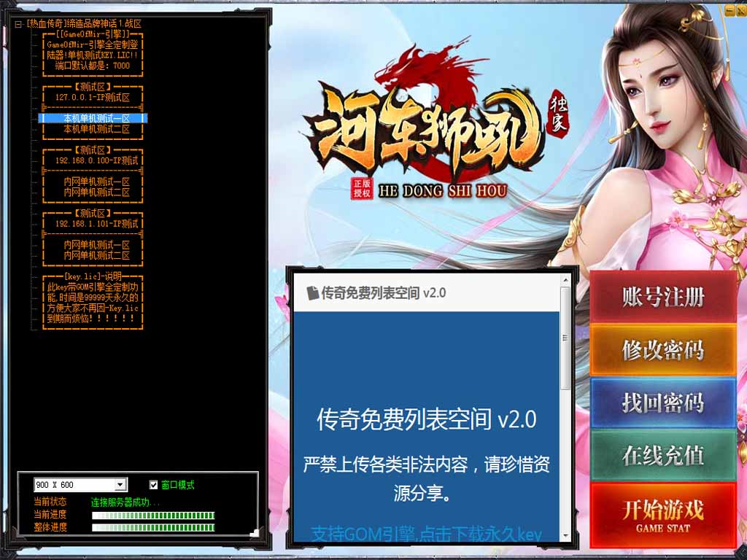Image resolution: width=747 pixels, height=560 pixels.
Task: Pick 内网单机测试二区 under 192.168.0.100
Action: (97, 192)
